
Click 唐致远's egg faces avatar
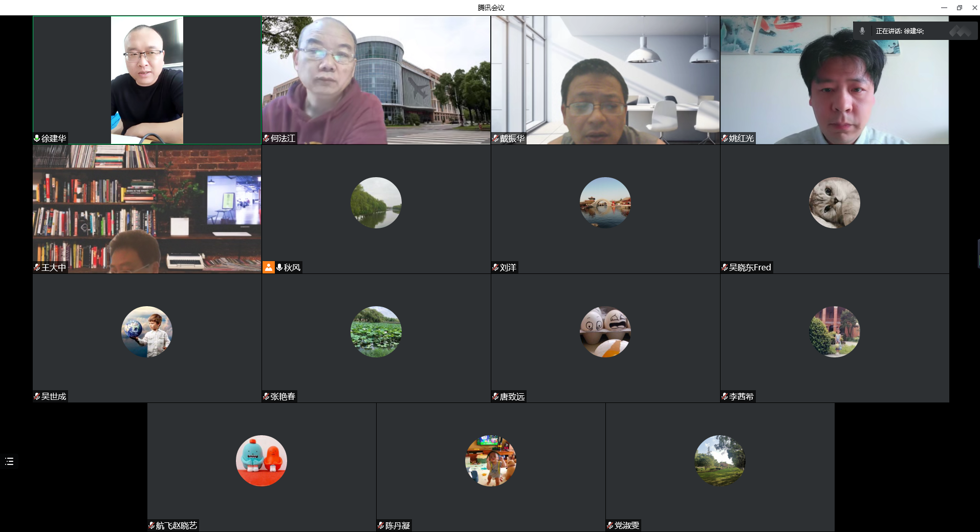pyautogui.click(x=605, y=332)
